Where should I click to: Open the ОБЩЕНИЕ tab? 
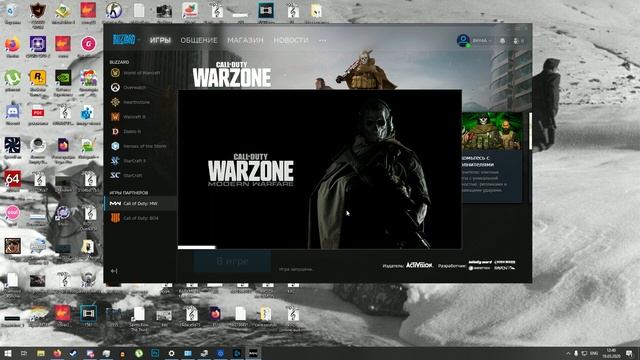(199, 40)
